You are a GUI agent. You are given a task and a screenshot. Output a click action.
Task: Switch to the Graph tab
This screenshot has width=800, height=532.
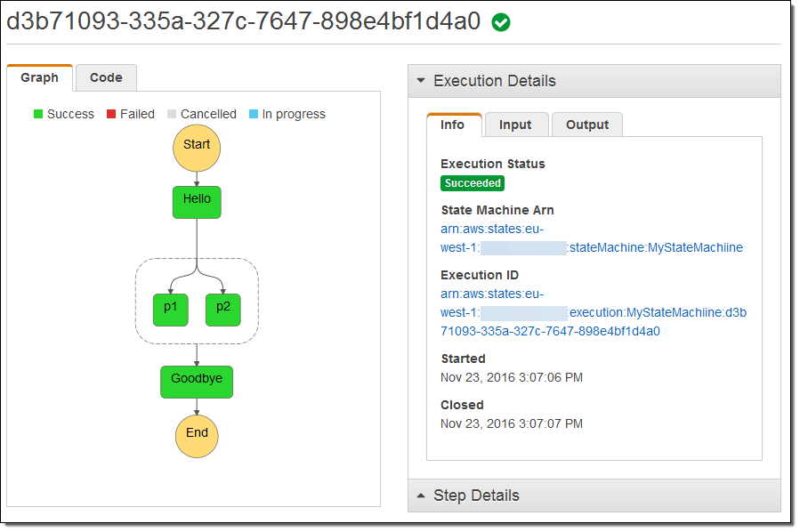[x=39, y=77]
